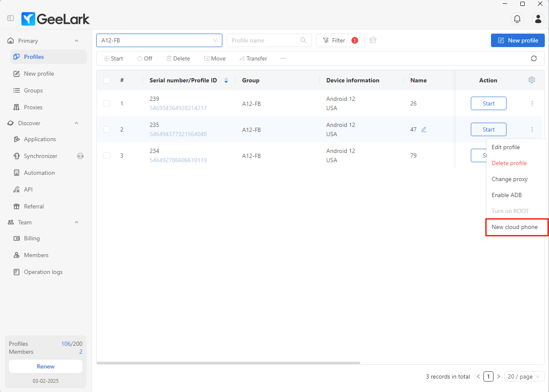Choose Delete profile from the menu
This screenshot has width=549, height=392.
point(517,163)
